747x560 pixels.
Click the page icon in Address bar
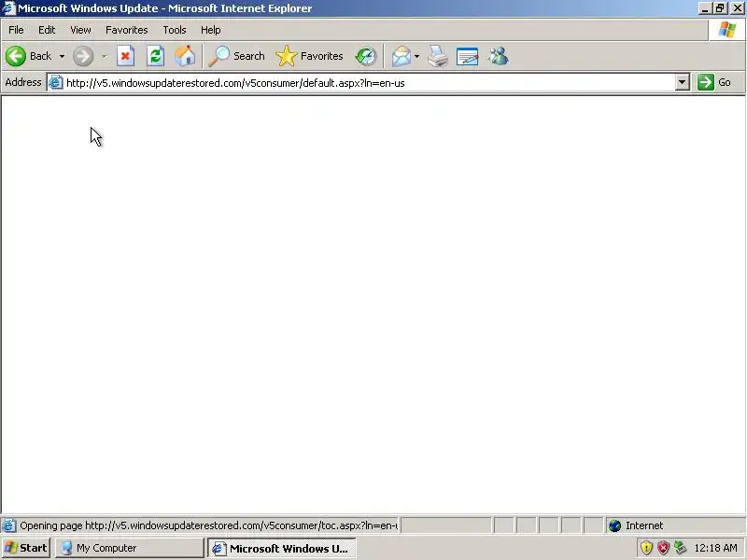point(56,83)
